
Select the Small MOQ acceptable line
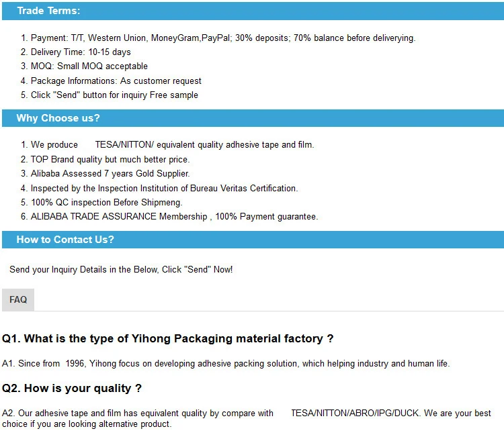84,66
